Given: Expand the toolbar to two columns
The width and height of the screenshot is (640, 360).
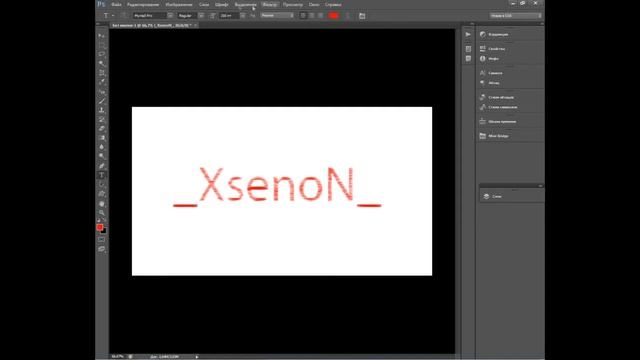Looking at the screenshot, I should click(x=98, y=24).
